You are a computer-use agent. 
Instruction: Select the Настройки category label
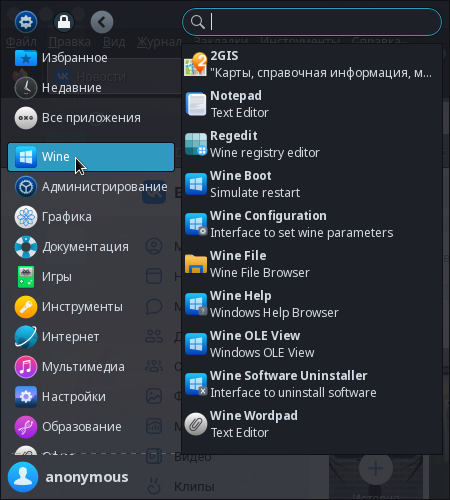pos(74,397)
